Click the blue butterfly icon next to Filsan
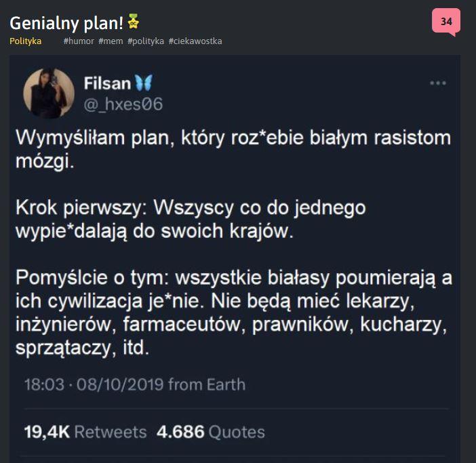 coord(143,83)
